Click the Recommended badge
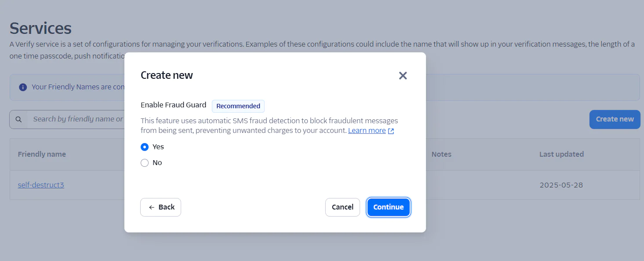This screenshot has height=261, width=644. [x=238, y=106]
